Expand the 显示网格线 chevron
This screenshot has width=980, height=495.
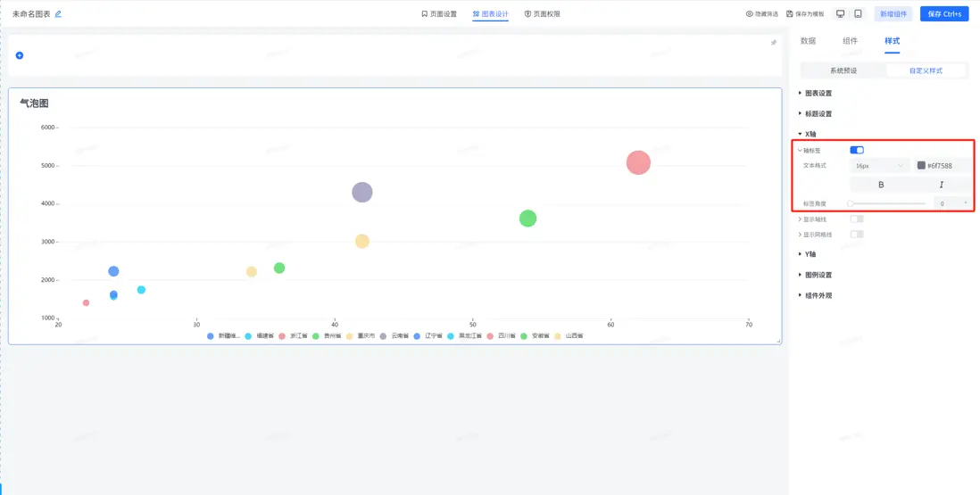800,235
